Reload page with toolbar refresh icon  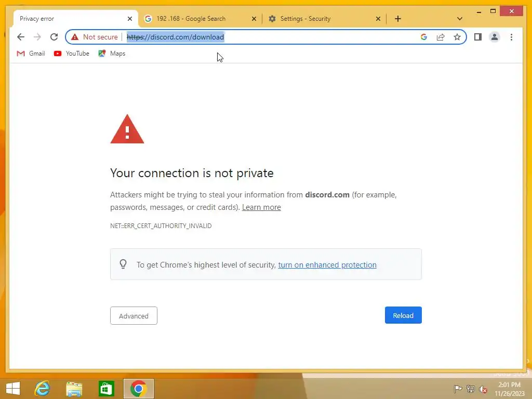[54, 37]
